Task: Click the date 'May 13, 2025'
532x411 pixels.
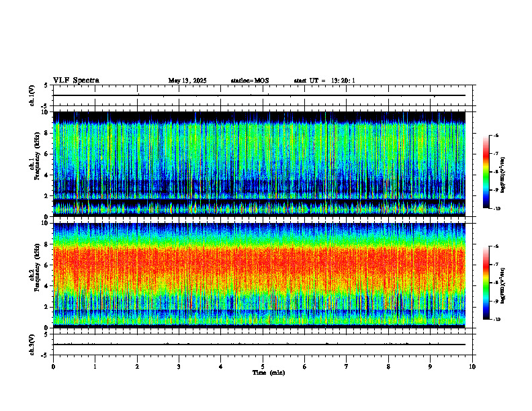Action: point(187,81)
